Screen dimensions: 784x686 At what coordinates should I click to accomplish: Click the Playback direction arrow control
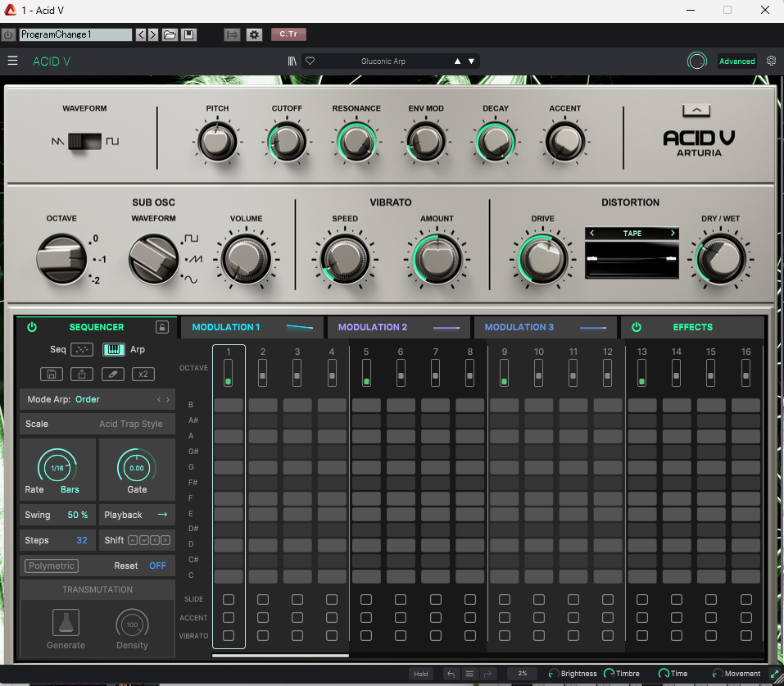coord(162,515)
